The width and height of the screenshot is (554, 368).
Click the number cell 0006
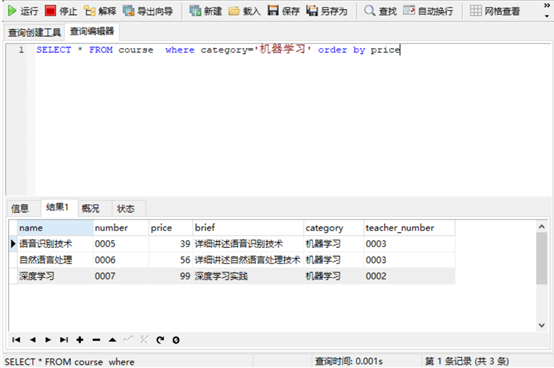(x=121, y=260)
